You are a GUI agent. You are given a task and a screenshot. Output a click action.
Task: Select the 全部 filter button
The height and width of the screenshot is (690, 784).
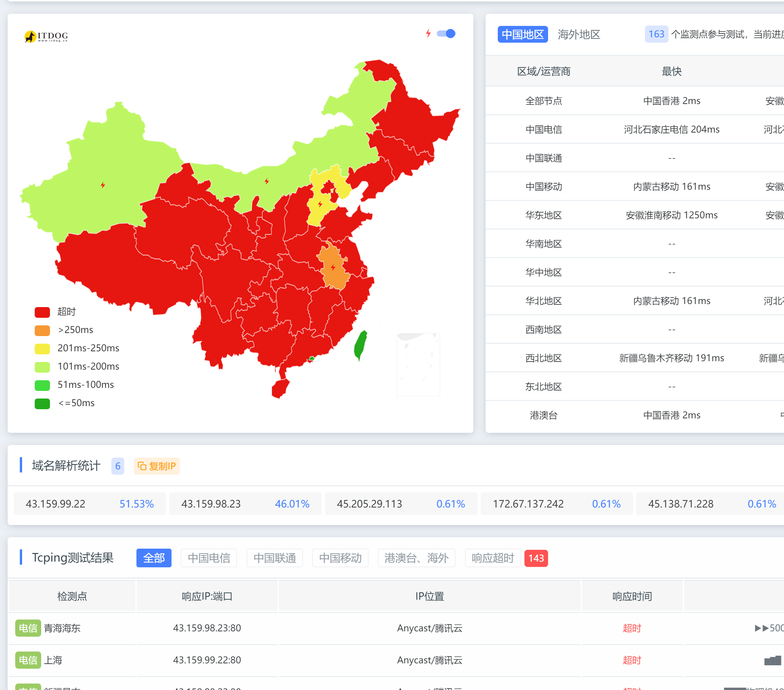click(x=154, y=558)
